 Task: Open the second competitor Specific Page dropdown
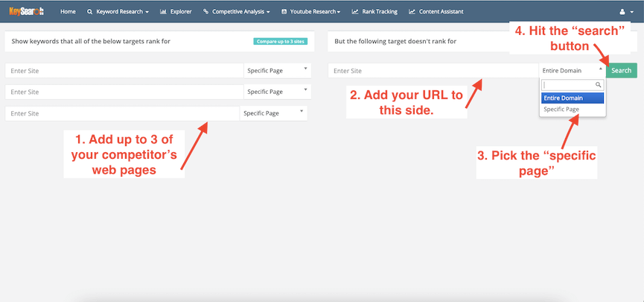point(278,92)
